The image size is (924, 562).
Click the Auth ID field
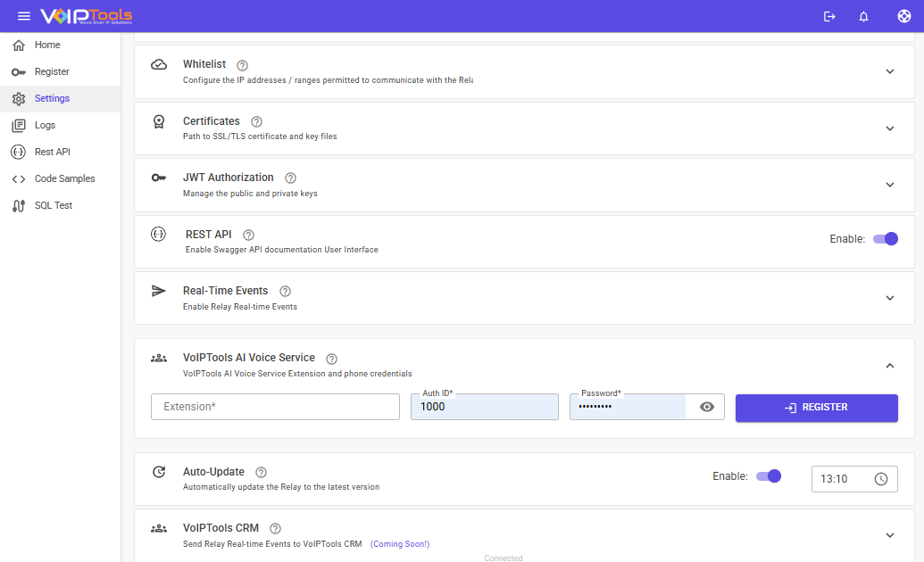[484, 407]
